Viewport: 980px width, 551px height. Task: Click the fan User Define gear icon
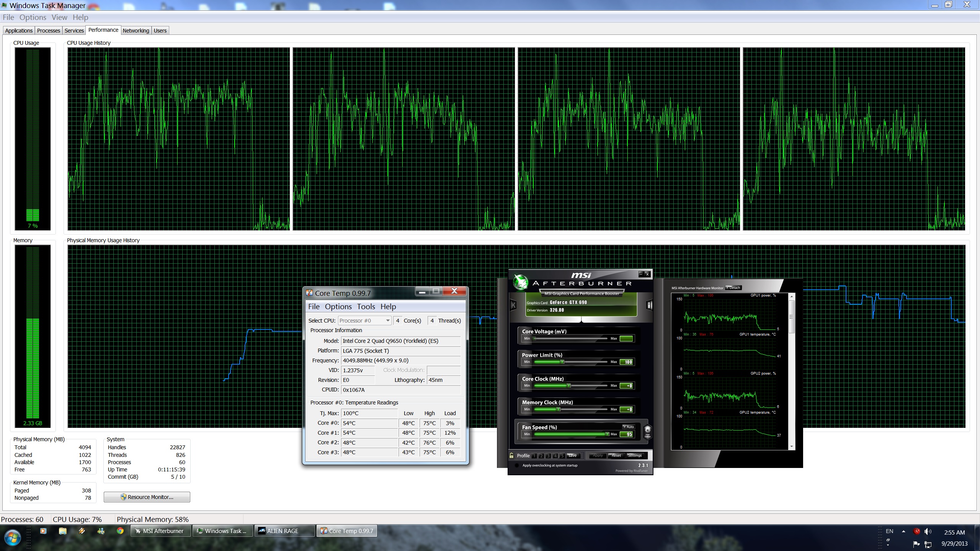coord(647,431)
